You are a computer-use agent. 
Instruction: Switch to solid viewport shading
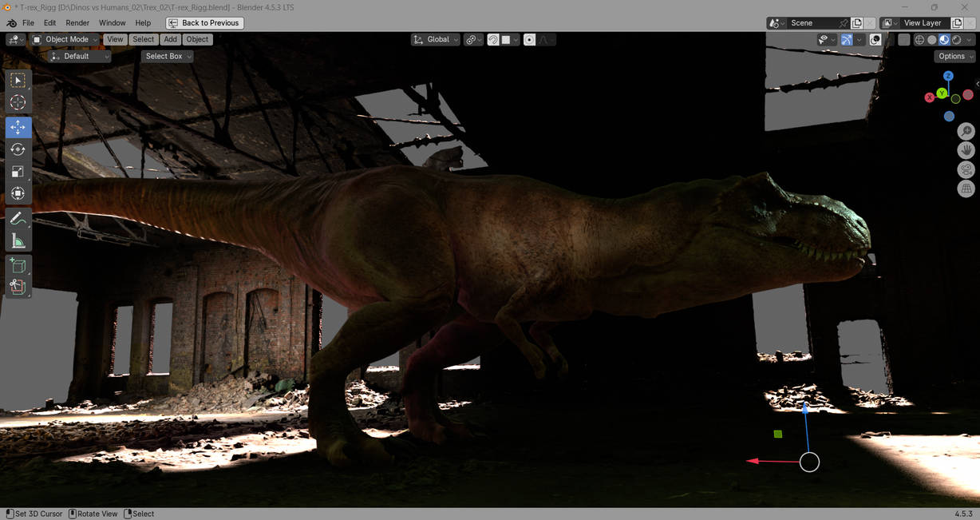[931, 39]
